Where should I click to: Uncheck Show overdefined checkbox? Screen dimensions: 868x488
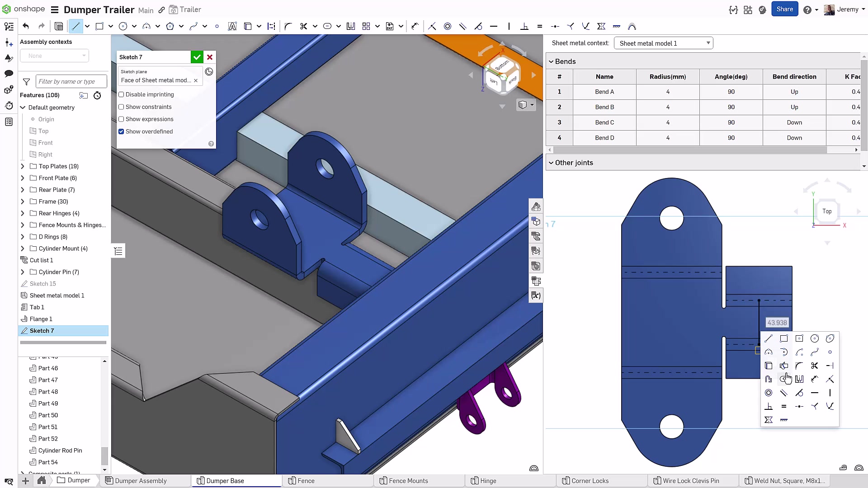click(x=121, y=131)
